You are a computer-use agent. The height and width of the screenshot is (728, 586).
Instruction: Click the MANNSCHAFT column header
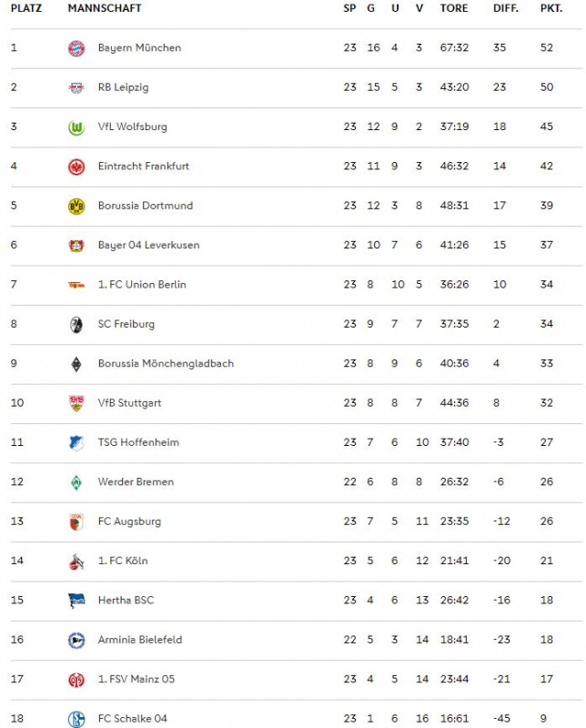point(105,8)
